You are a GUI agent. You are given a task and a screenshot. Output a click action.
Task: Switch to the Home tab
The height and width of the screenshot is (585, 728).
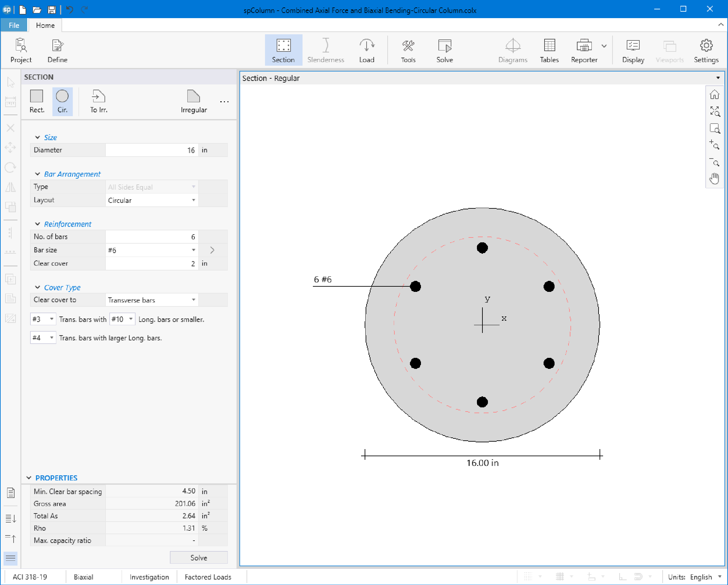coord(45,25)
